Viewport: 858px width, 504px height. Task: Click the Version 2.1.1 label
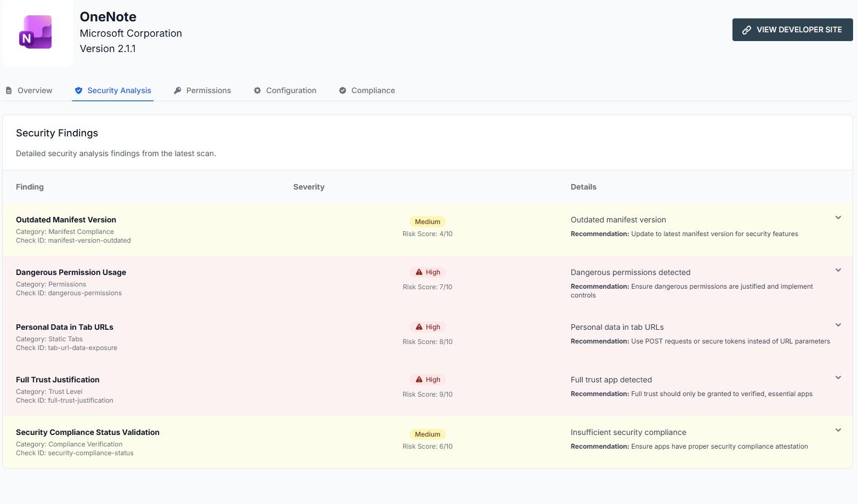point(107,49)
